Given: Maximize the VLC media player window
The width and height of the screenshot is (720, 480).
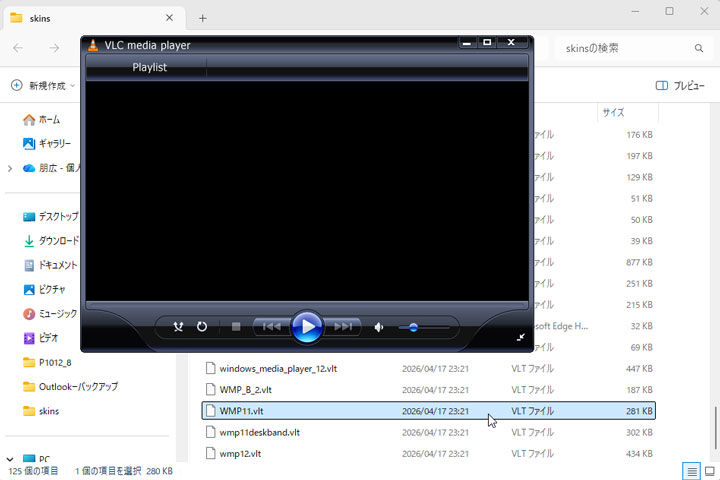Looking at the screenshot, I should 487,43.
